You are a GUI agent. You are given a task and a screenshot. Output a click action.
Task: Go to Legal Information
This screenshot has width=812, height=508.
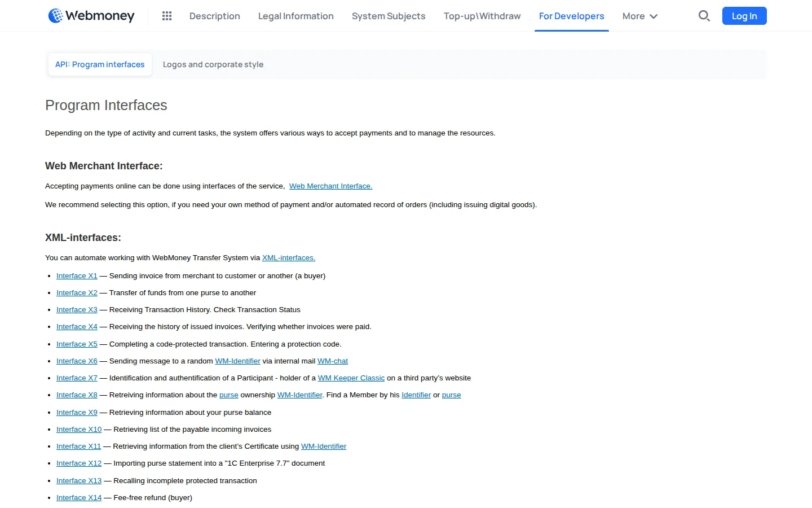[296, 16]
